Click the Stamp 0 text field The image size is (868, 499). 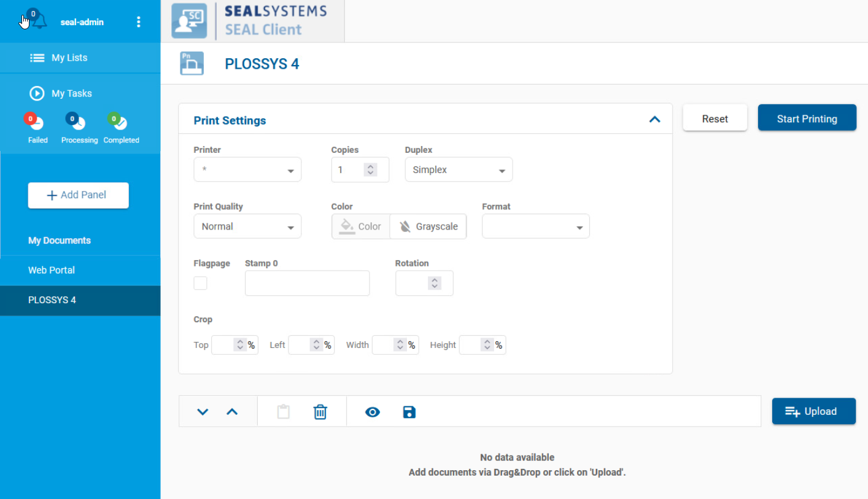coord(307,283)
